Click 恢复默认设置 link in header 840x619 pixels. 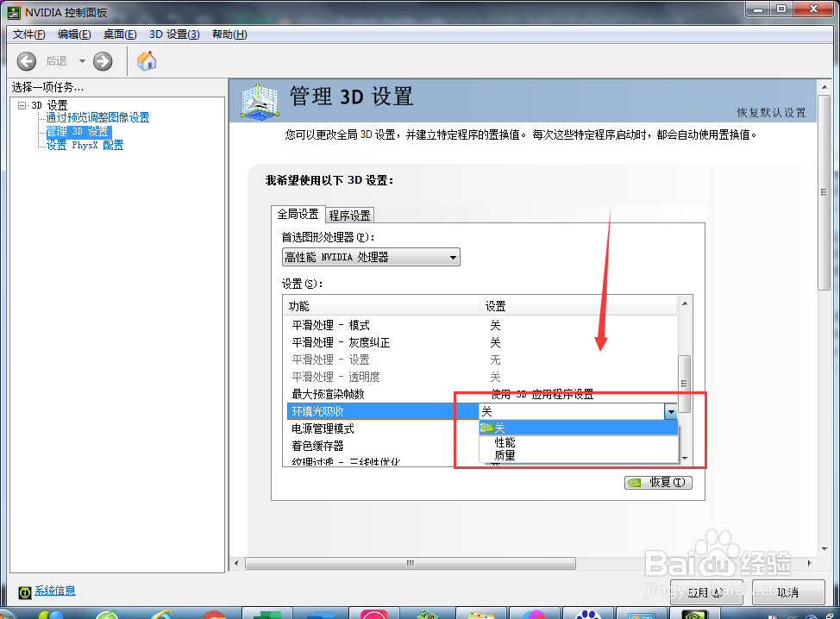click(x=771, y=112)
